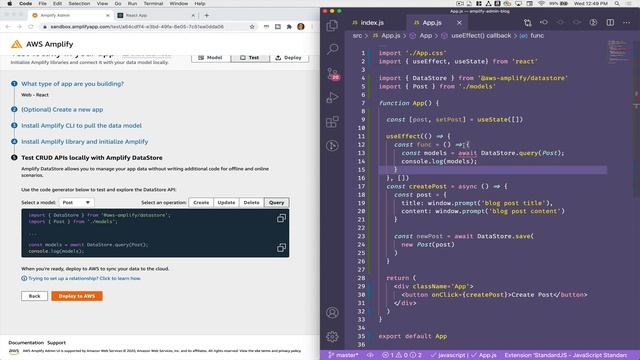This screenshot has height=360, width=640.
Task: Select the Delete operation
Action: click(251, 202)
